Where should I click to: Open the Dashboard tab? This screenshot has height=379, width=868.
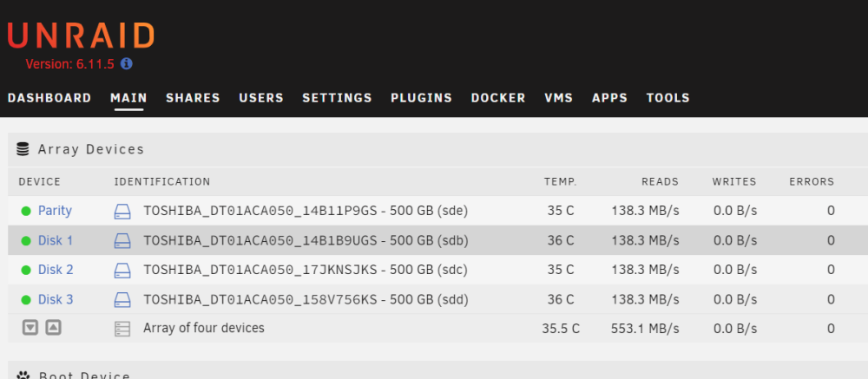49,98
